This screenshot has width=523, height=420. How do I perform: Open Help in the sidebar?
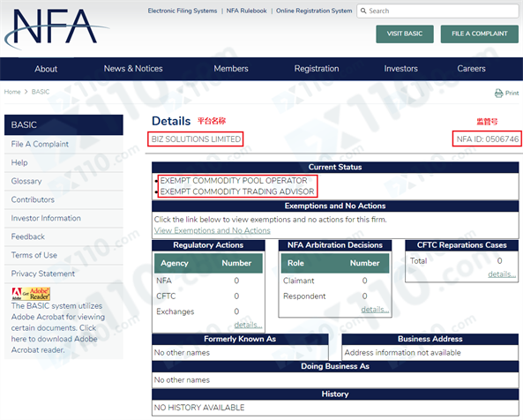point(64,163)
